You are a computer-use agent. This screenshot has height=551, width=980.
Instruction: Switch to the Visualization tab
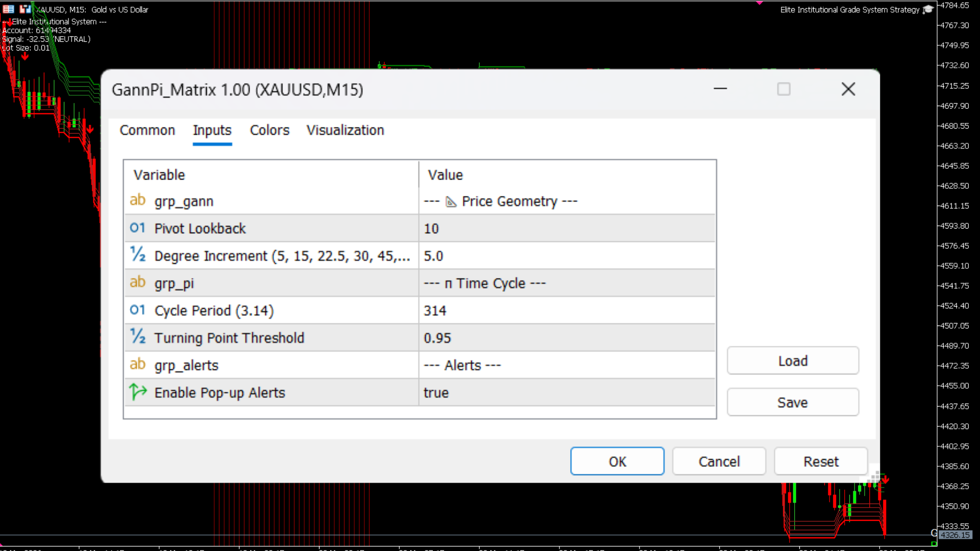(x=345, y=130)
